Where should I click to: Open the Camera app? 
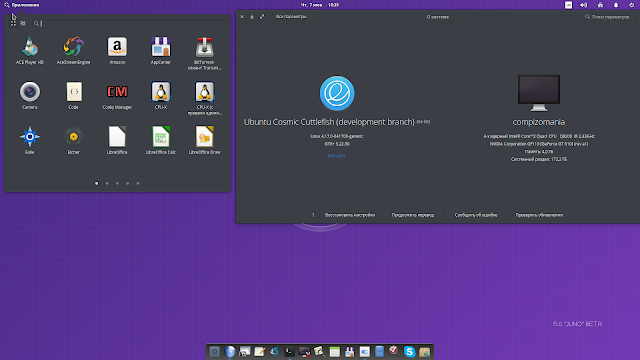point(30,96)
